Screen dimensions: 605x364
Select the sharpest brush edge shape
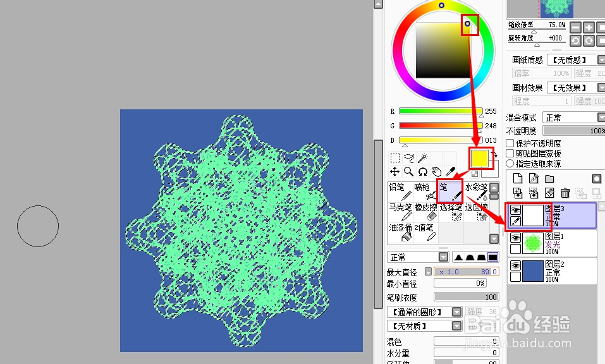(492, 257)
